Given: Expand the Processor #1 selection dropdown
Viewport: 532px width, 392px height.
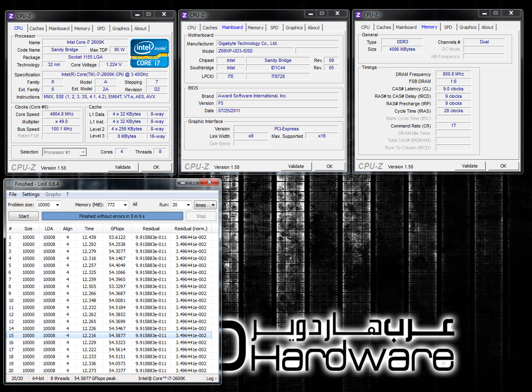Looking at the screenshot, I should (83, 152).
